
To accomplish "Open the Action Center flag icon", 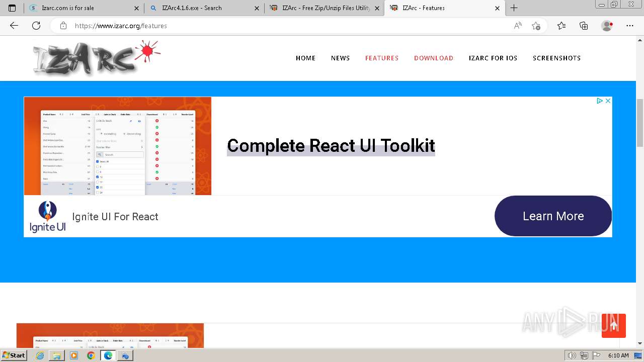I will click(x=596, y=355).
